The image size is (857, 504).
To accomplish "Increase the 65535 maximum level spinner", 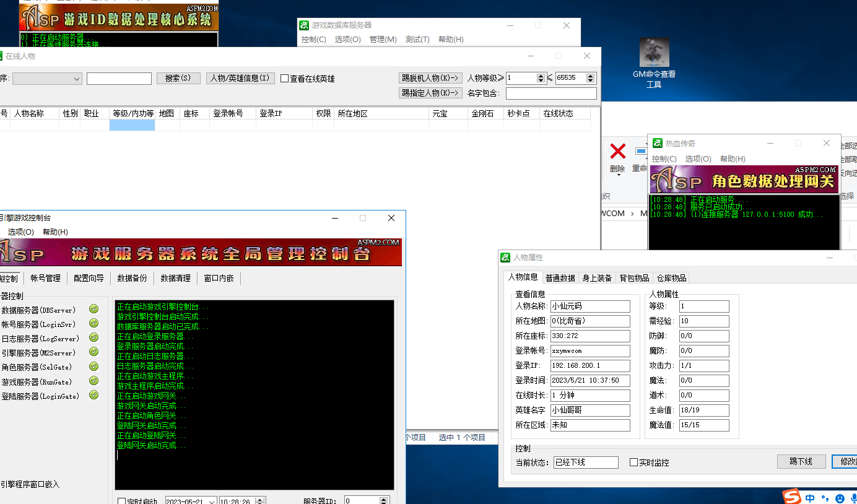I will click(590, 76).
